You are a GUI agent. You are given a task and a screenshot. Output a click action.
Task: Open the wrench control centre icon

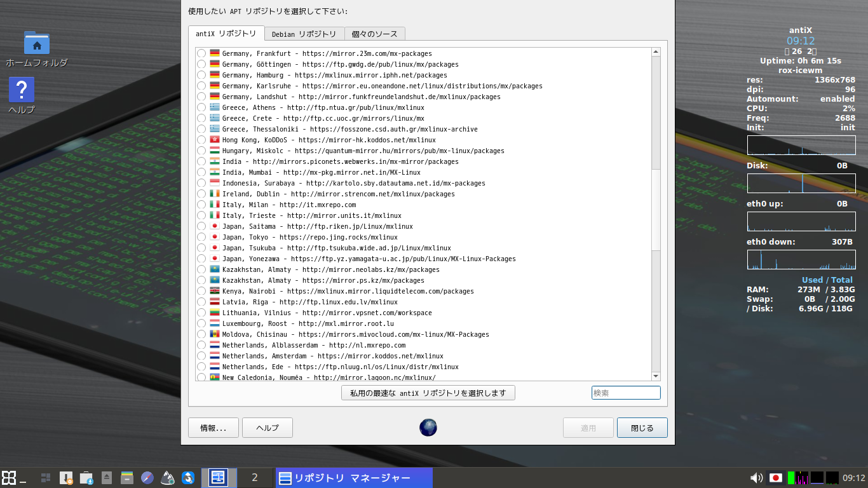pos(188,478)
